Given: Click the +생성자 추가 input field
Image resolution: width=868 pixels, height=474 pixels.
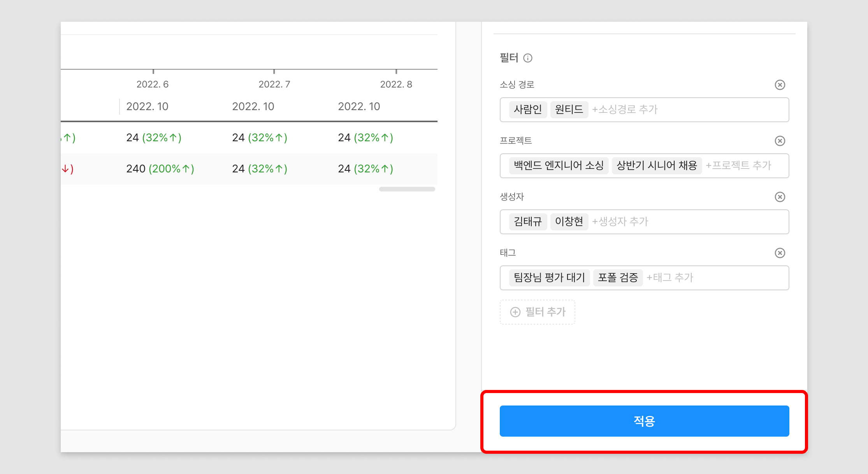Looking at the screenshot, I should 620,221.
